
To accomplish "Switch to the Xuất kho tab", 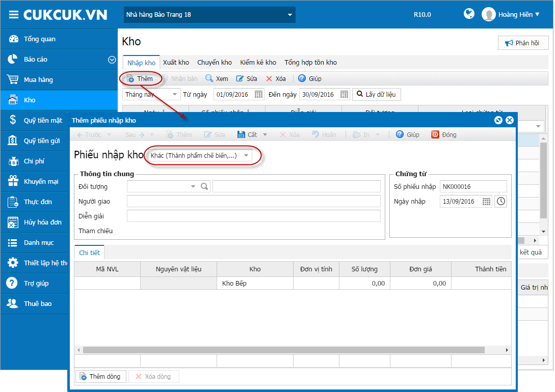I will tap(176, 63).
